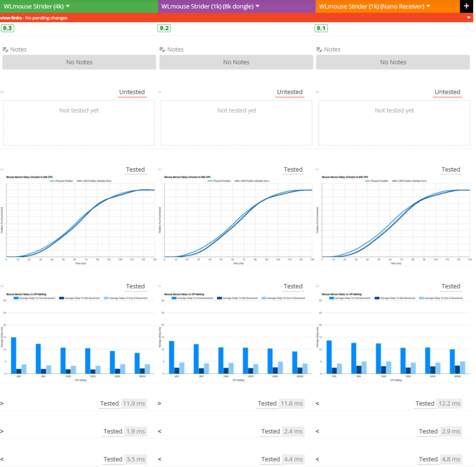Click the 9.3 score badge
The height and width of the screenshot is (467, 476).
coord(7,28)
